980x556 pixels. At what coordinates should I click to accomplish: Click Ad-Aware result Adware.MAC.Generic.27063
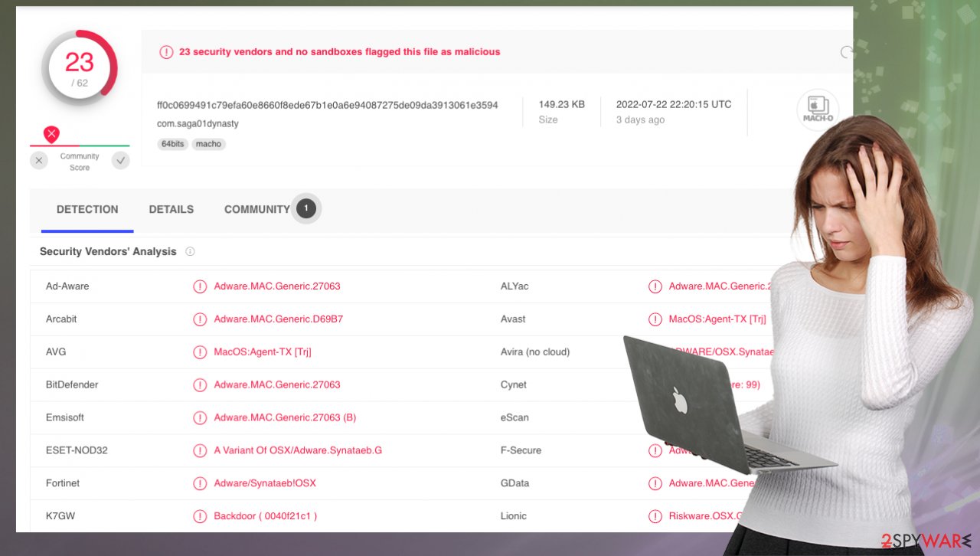tap(277, 286)
